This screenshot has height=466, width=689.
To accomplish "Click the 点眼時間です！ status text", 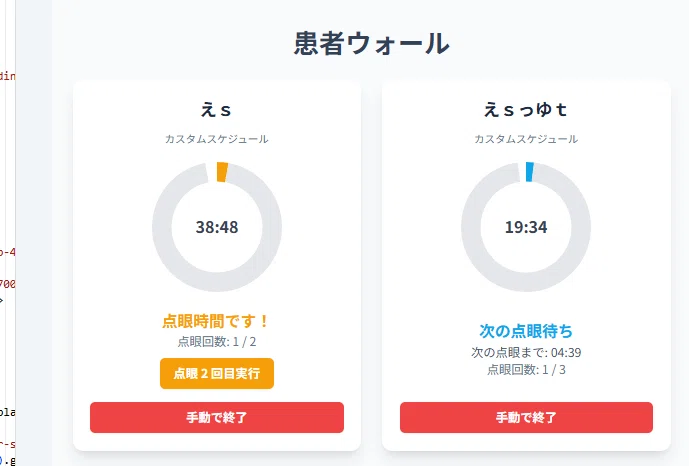I will [x=216, y=321].
